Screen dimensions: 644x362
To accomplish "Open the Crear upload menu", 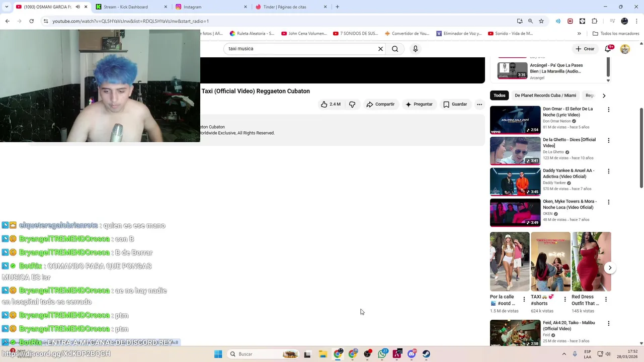I will point(585,49).
